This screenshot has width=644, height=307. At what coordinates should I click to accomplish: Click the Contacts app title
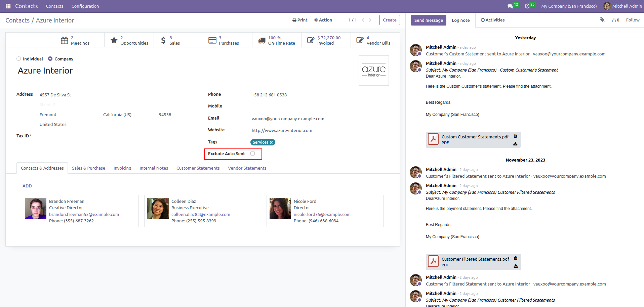coord(27,6)
